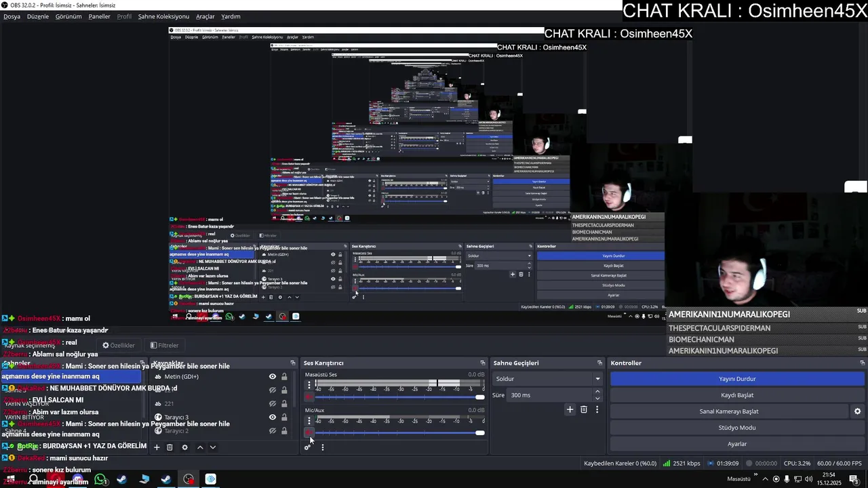Open OBS Studio taskbar icon
868x488 pixels.
pyautogui.click(x=189, y=480)
